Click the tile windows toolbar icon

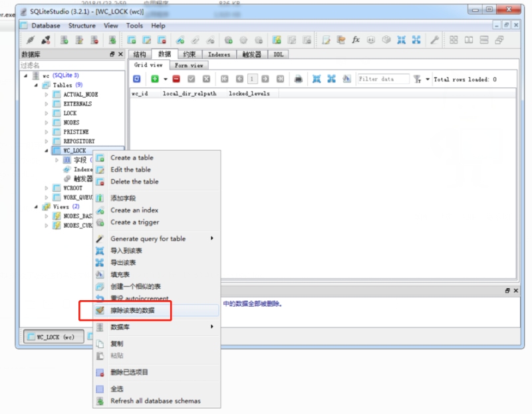tap(454, 40)
